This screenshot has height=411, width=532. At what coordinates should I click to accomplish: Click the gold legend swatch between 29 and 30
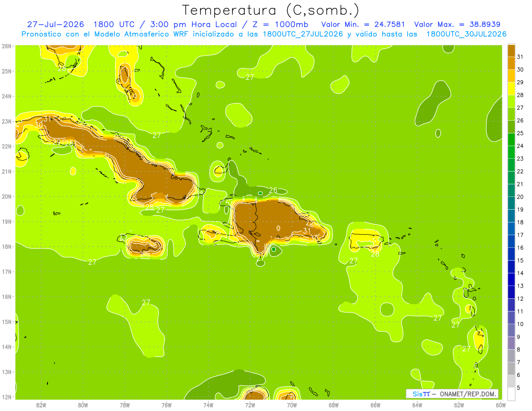click(512, 76)
